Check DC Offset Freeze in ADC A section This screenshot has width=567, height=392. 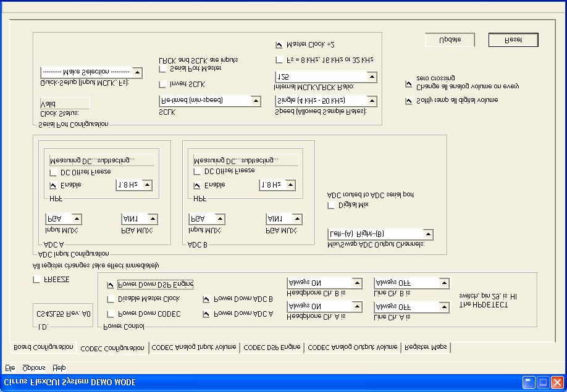point(53,173)
